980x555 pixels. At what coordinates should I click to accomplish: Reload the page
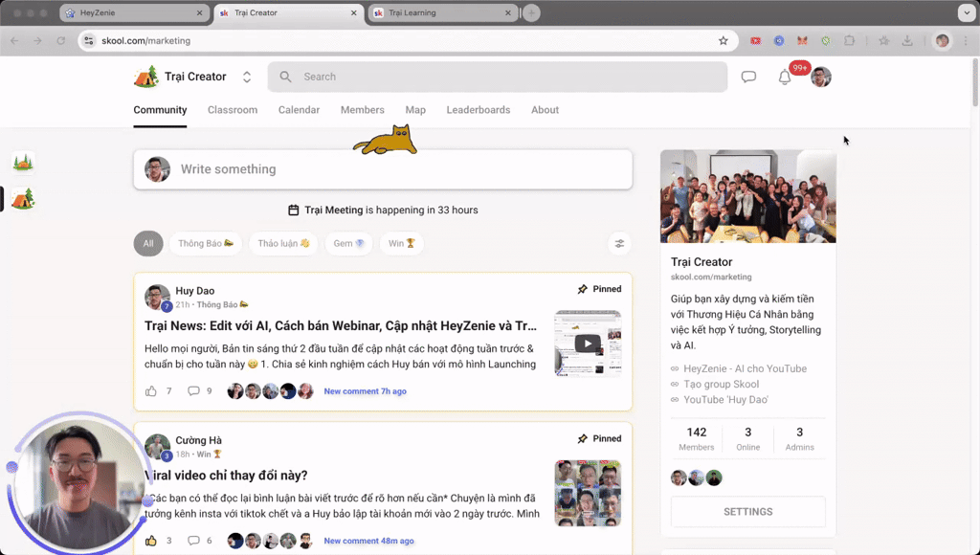pyautogui.click(x=60, y=40)
